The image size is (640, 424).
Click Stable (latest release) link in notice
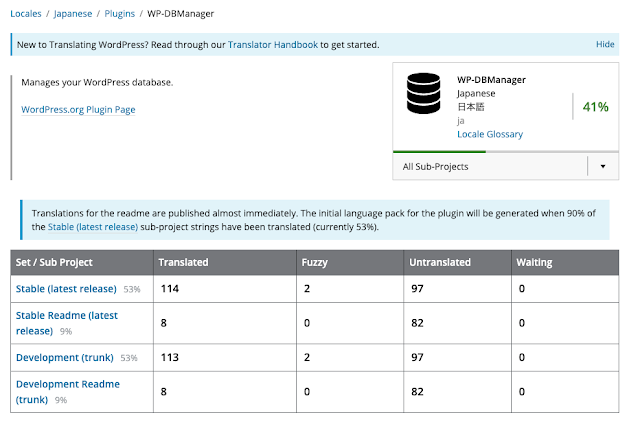tap(93, 227)
